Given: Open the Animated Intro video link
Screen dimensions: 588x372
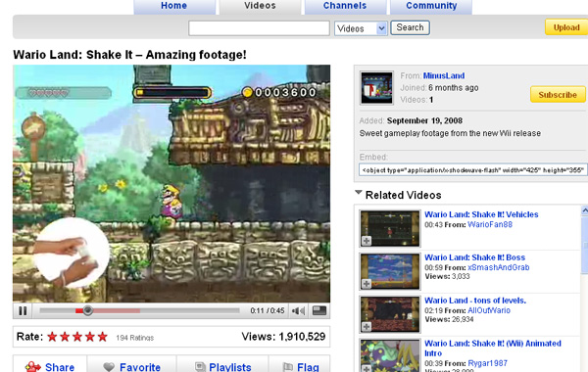Looking at the screenshot, I should (x=493, y=349).
